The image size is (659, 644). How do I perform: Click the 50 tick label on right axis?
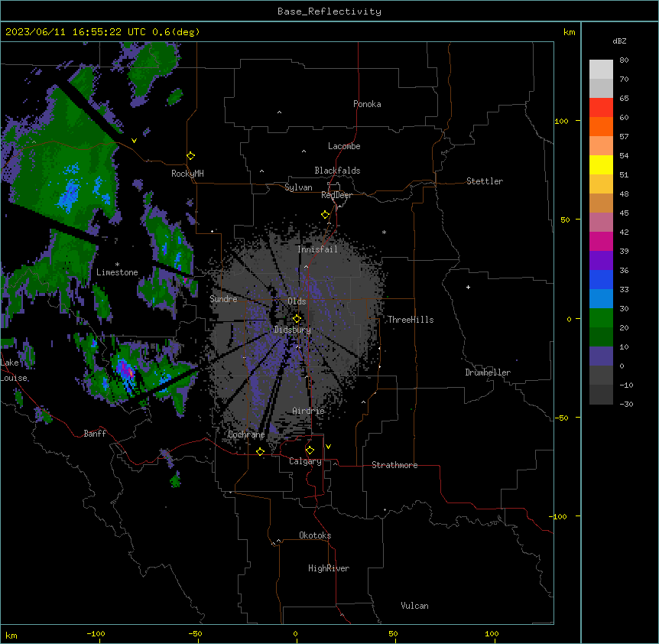click(x=565, y=220)
